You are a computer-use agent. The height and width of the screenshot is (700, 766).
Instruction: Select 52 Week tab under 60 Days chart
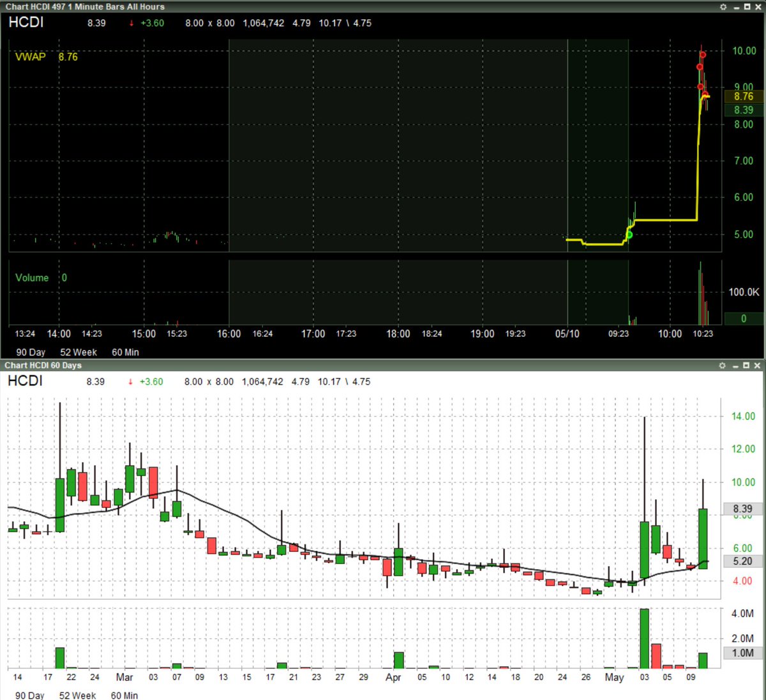coord(78,695)
